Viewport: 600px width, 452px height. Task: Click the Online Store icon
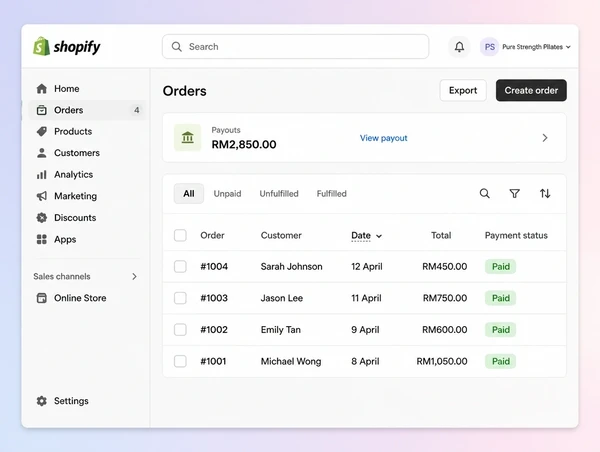[x=42, y=298]
